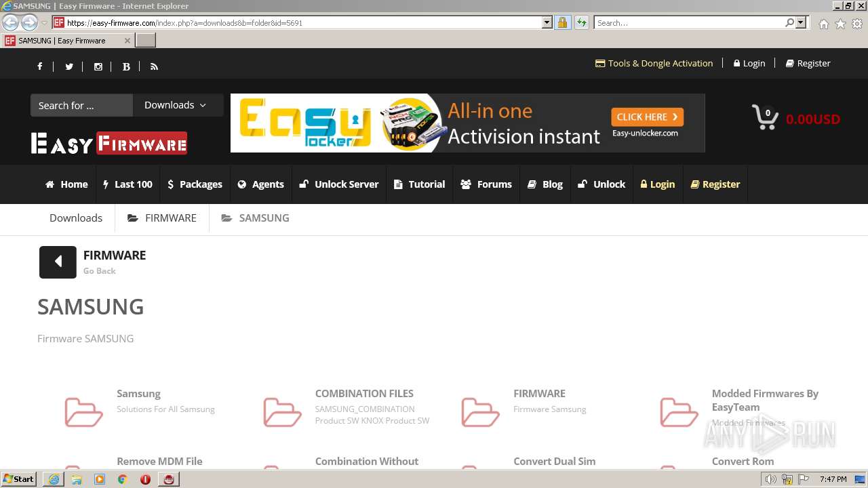Click the SAMSUNG breadcrumb link

(x=256, y=218)
